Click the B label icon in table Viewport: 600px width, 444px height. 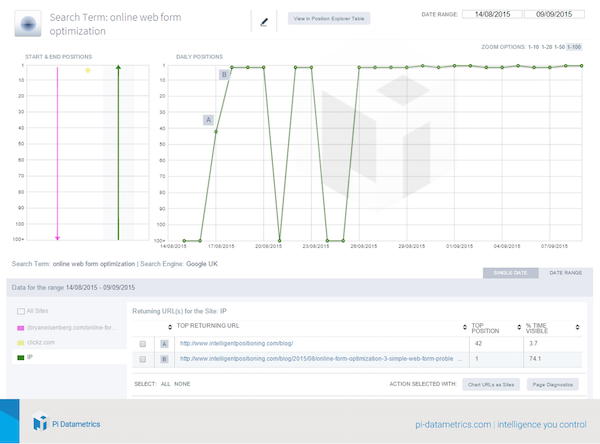[x=164, y=359]
